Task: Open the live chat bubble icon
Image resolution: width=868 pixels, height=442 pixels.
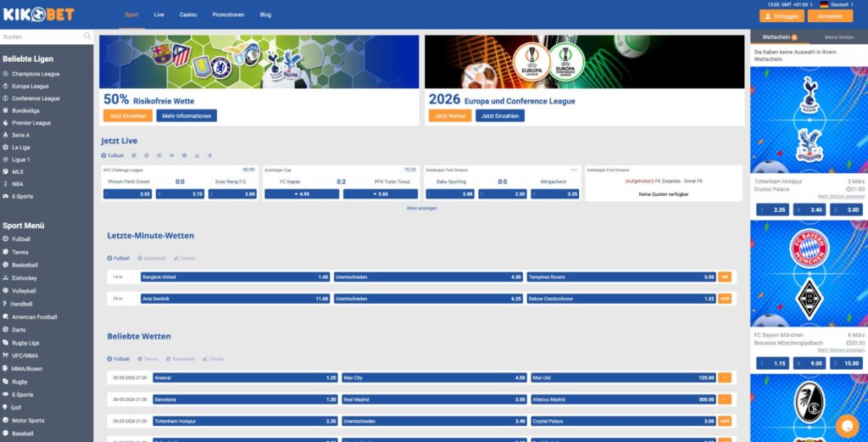Action: pyautogui.click(x=847, y=425)
